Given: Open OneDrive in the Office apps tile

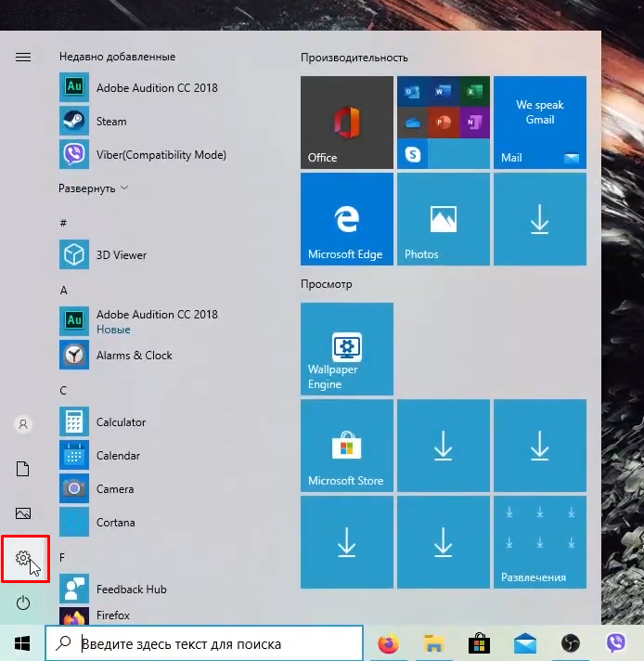Looking at the screenshot, I should click(x=412, y=123).
